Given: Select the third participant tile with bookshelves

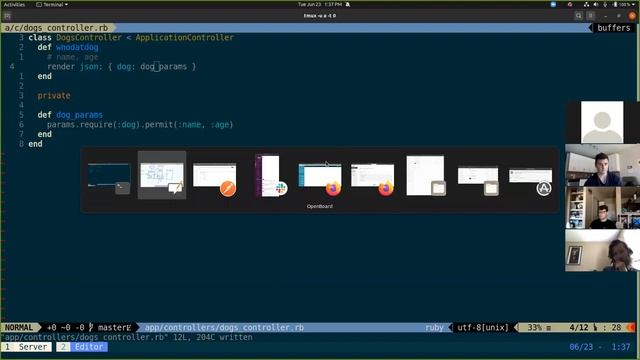Looking at the screenshot, I should tap(602, 208).
